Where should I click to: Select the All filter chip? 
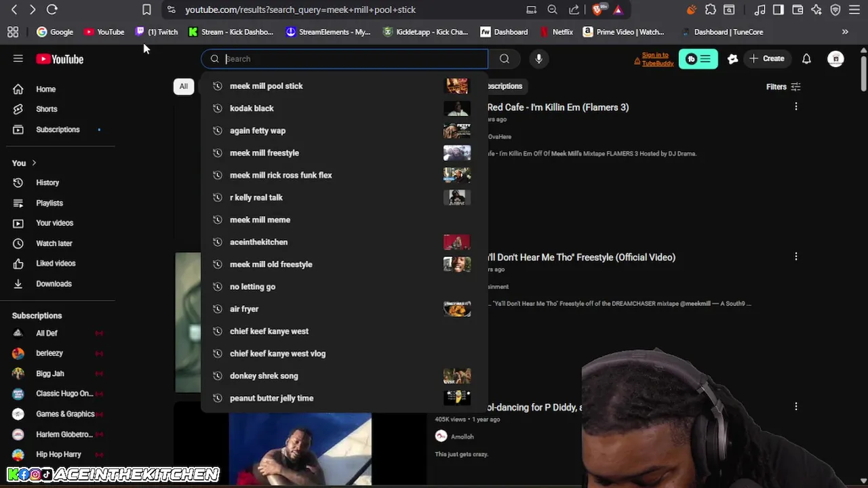click(184, 86)
